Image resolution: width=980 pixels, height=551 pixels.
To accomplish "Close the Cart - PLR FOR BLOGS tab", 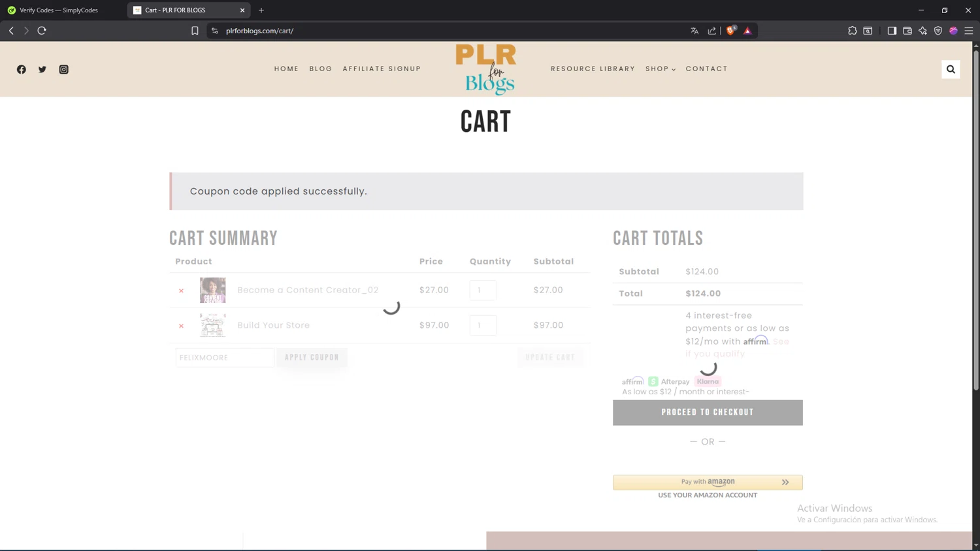I will pyautogui.click(x=242, y=10).
